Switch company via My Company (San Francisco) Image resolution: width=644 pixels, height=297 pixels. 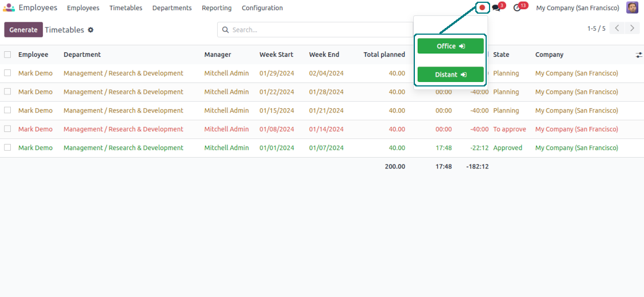(x=577, y=8)
